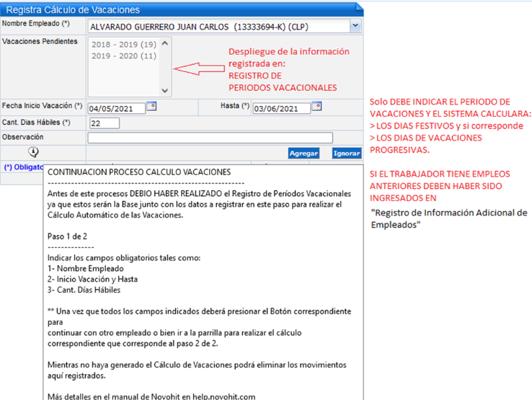The width and height of the screenshot is (532, 400).
Task: Click the Registra Cálculo de Vacaciones title
Action: 73,10
